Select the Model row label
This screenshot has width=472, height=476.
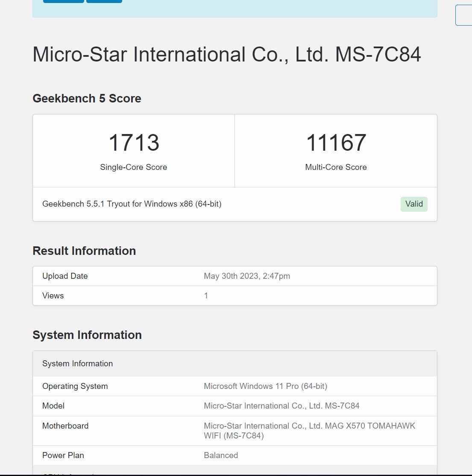pos(53,406)
